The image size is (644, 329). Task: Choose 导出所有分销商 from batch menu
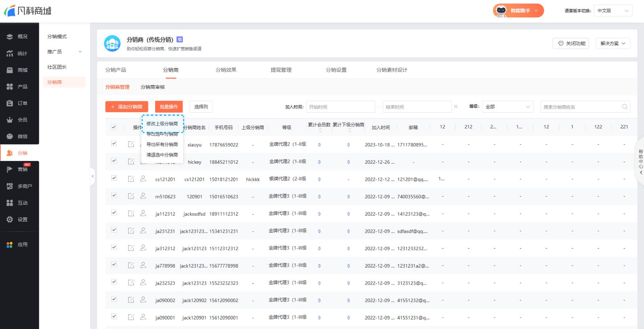pyautogui.click(x=162, y=145)
